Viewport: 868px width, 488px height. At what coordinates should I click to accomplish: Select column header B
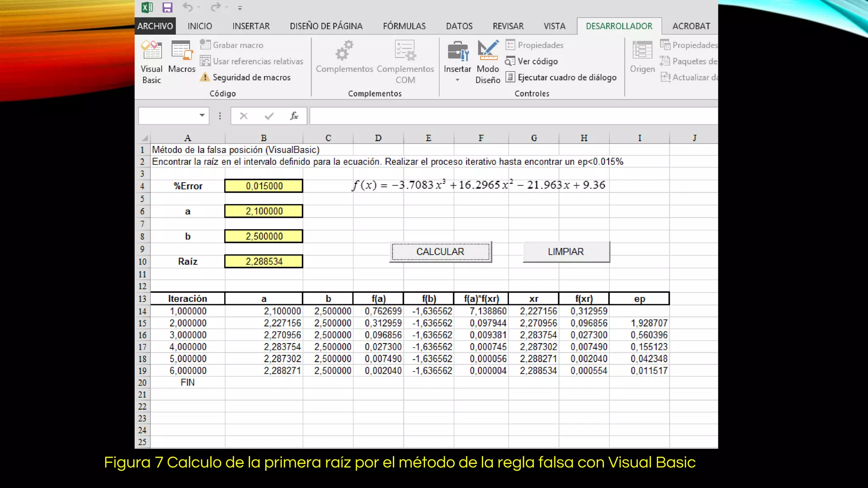[264, 138]
